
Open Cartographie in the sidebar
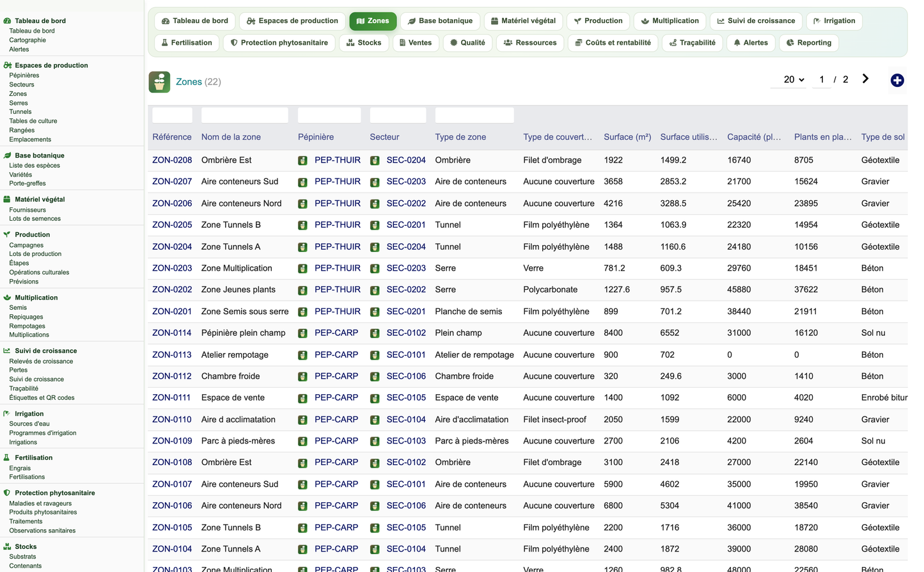pos(27,40)
